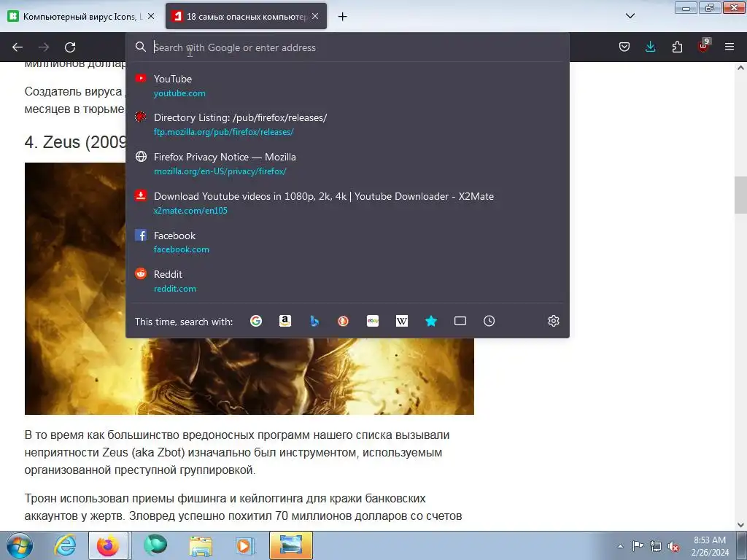Open the Extensions puzzle icon
747x560 pixels.
677,47
